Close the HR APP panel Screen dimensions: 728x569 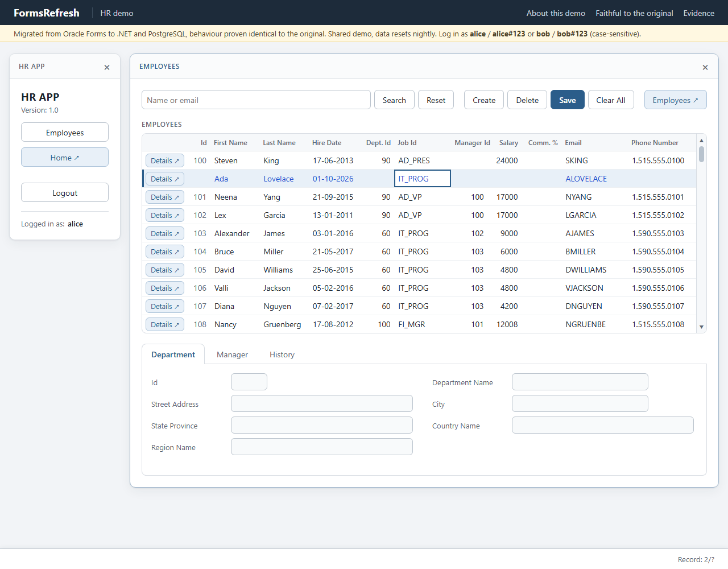(107, 67)
